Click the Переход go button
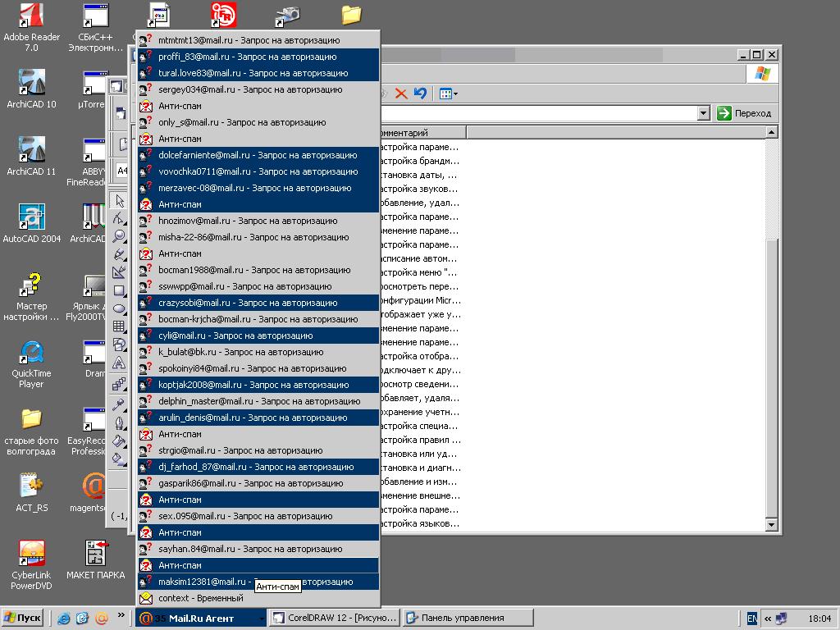Image resolution: width=840 pixels, height=630 pixels. (745, 113)
